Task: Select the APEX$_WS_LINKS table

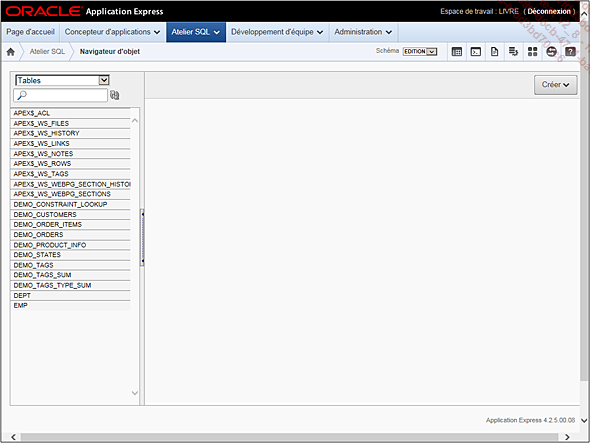Action: pyautogui.click(x=70, y=143)
